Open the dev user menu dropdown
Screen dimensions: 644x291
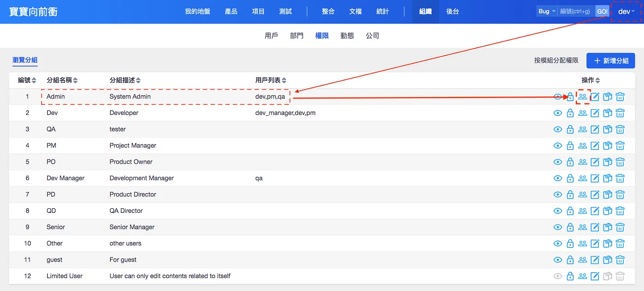click(626, 11)
